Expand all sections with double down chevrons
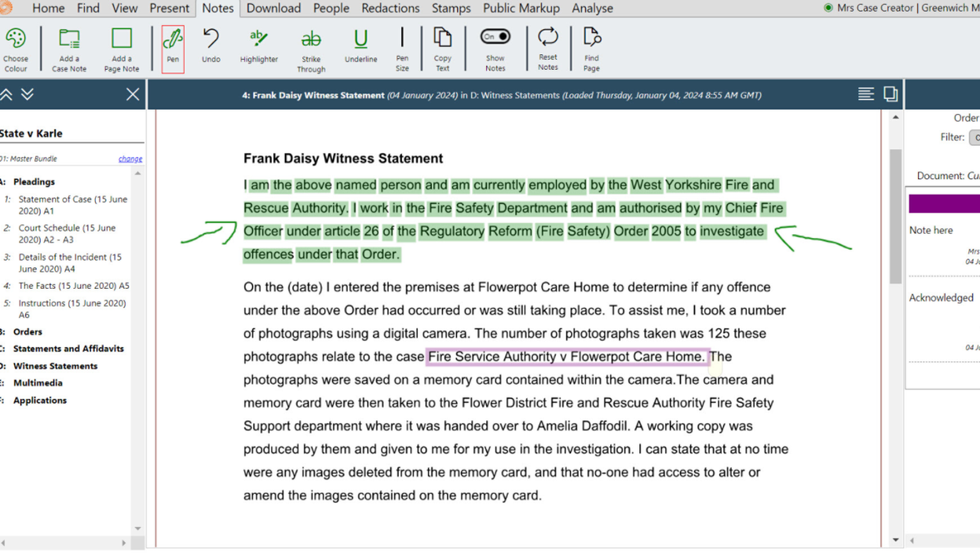 tap(28, 94)
